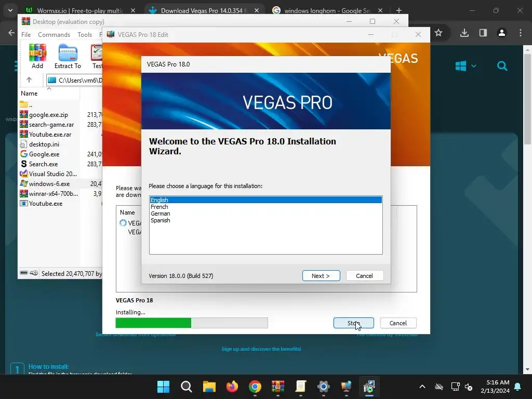Select the Visual Studio 20... entry
The width and height of the screenshot is (532, 399).
[x=49, y=174]
